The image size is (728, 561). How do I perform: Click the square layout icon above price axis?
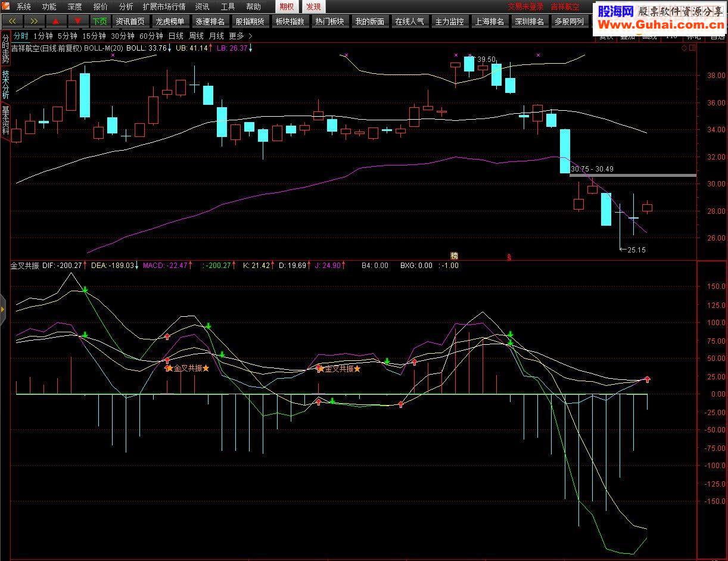[692, 48]
